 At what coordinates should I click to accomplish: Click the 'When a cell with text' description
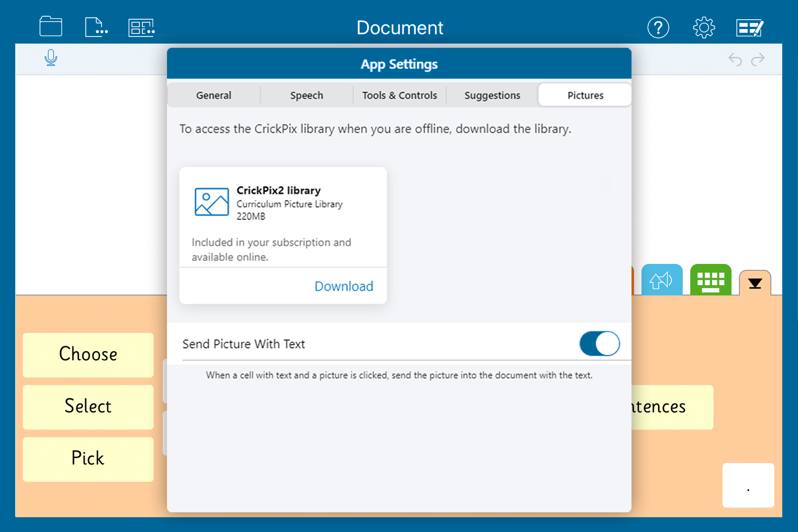pyautogui.click(x=399, y=375)
